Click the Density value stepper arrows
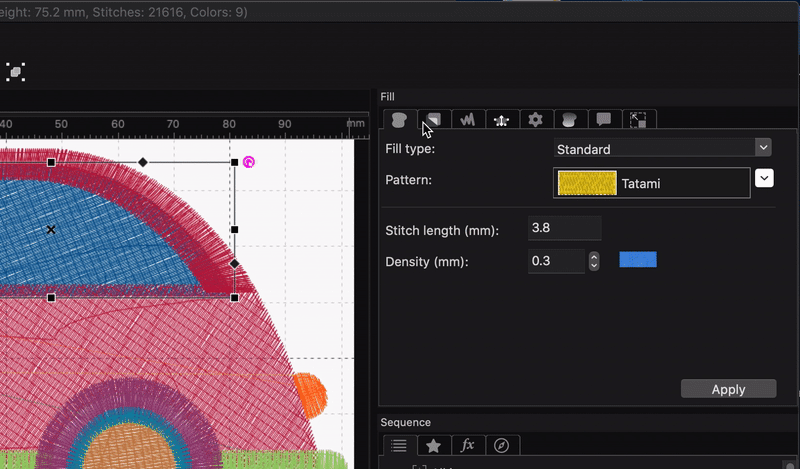The height and width of the screenshot is (469, 800). point(594,261)
